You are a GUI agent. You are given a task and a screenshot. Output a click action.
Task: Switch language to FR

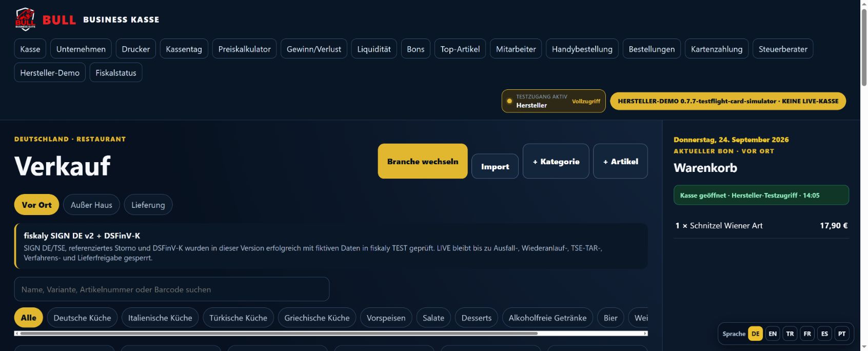tap(807, 334)
